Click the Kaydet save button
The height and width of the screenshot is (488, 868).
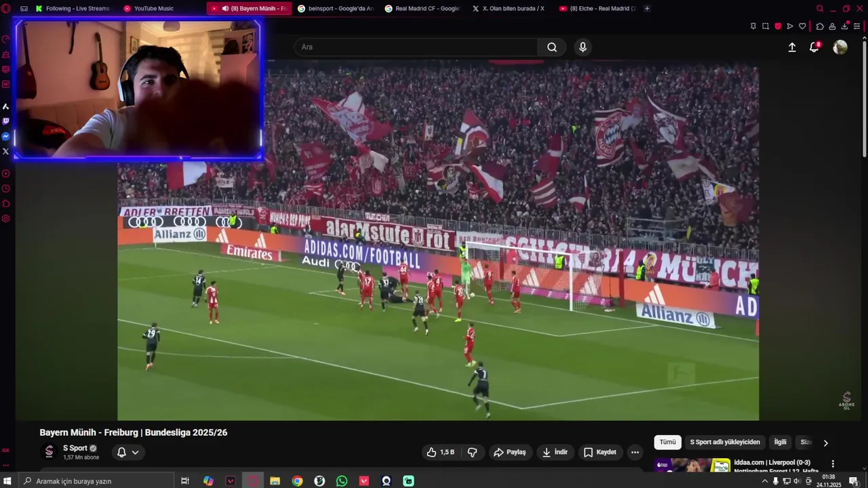(600, 452)
